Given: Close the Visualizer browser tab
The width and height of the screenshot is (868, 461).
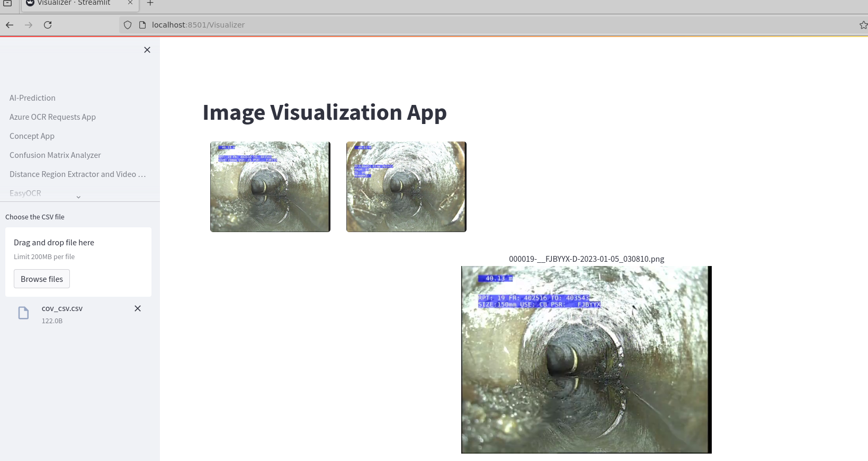Looking at the screenshot, I should [x=130, y=3].
